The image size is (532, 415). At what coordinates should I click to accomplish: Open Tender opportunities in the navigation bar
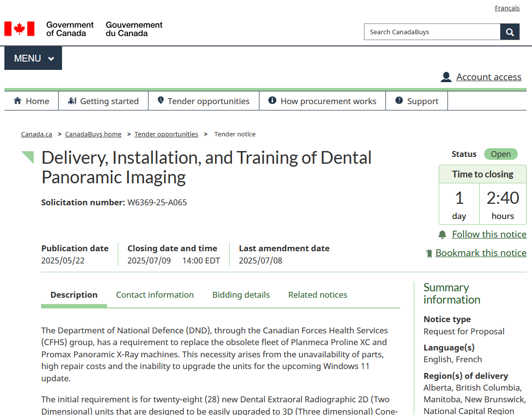pyautogui.click(x=204, y=101)
